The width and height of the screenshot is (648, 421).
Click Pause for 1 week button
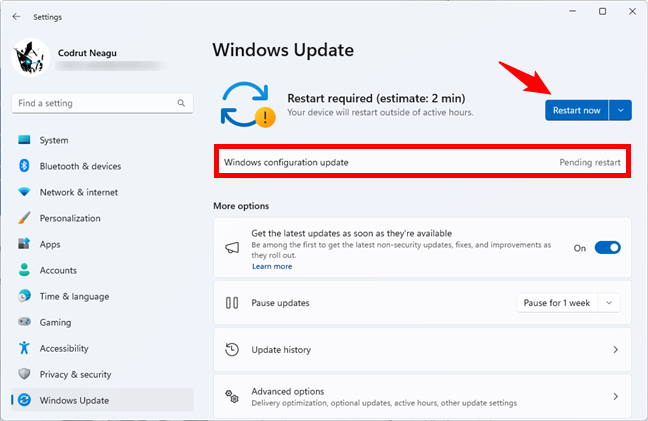click(x=557, y=303)
